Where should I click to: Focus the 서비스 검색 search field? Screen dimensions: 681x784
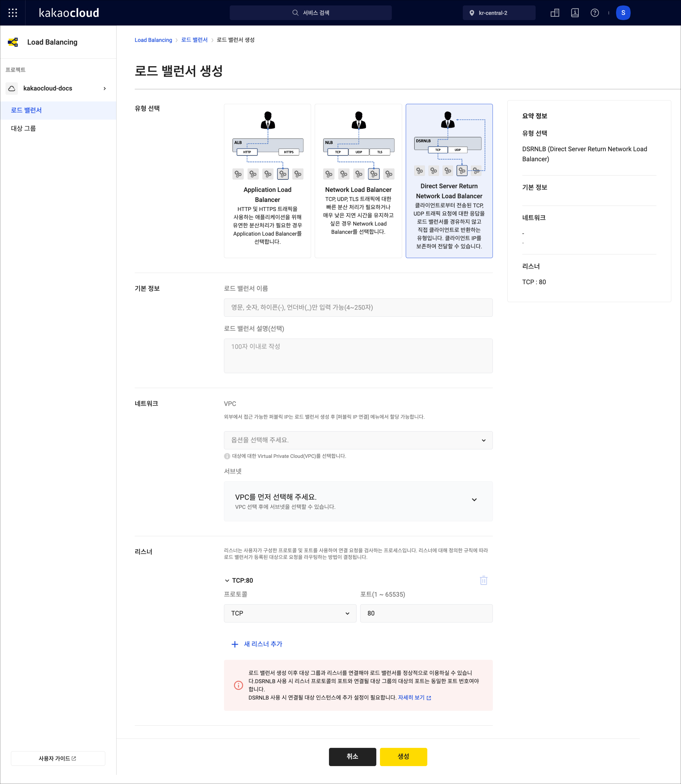[x=310, y=13]
